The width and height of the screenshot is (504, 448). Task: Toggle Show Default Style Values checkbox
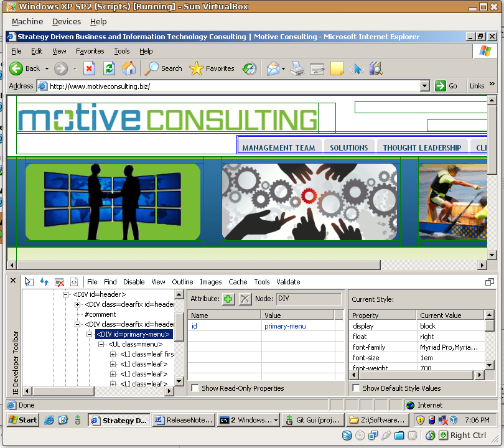[x=357, y=388]
